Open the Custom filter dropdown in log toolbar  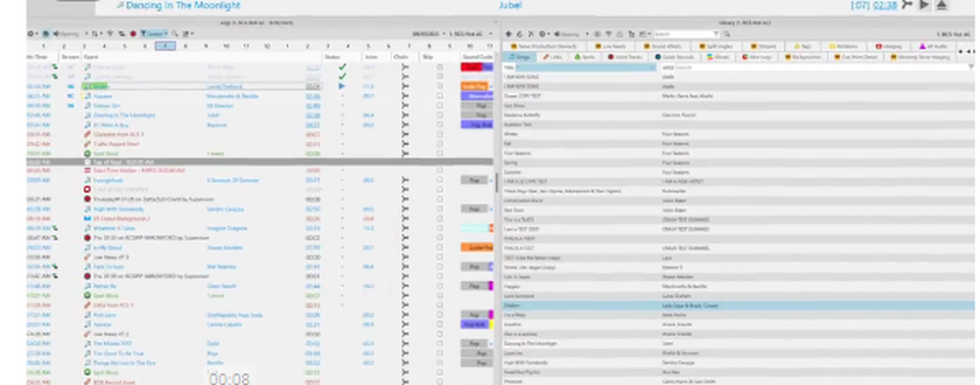155,33
